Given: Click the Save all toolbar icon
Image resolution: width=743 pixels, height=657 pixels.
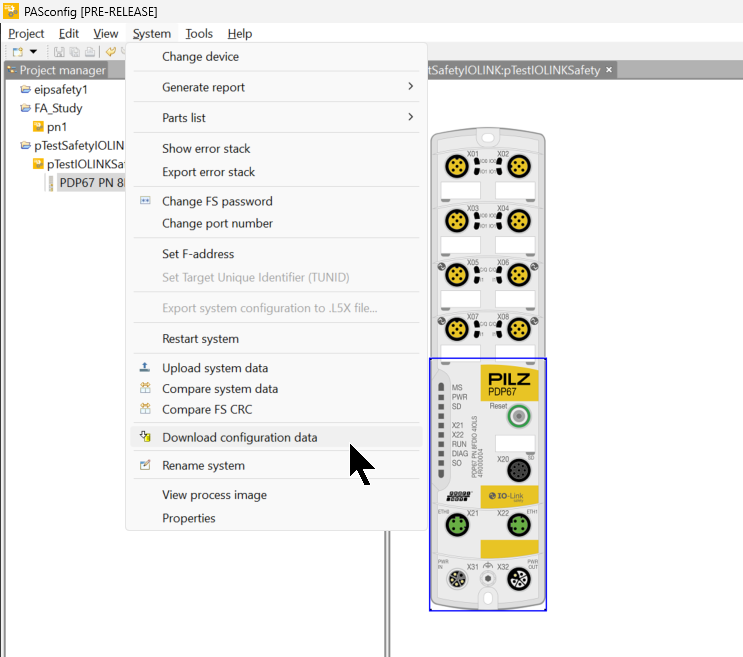Looking at the screenshot, I should 74,52.
